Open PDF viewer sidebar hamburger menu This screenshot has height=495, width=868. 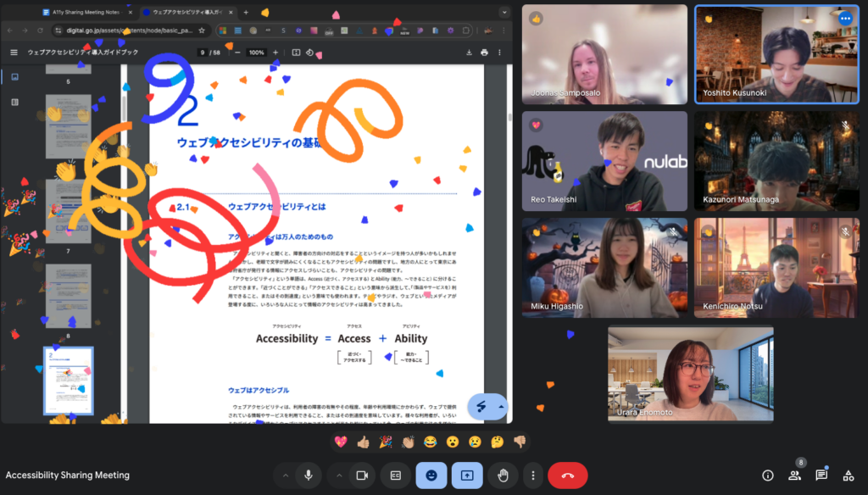point(14,53)
